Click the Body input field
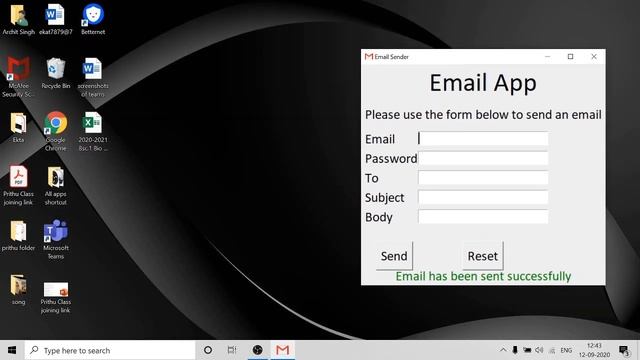 (483, 217)
